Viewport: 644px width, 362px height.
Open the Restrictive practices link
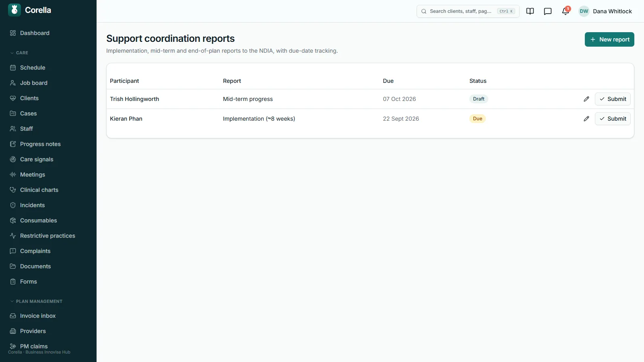48,236
